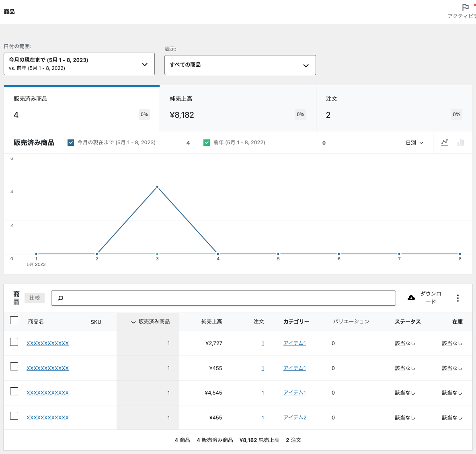The image size is (476, 454).
Task: Check the select-all products checkbox
Action: click(14, 320)
